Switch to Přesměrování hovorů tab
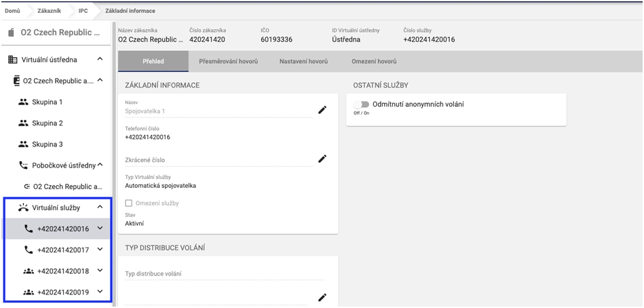This screenshot has width=644, height=308. tap(228, 62)
